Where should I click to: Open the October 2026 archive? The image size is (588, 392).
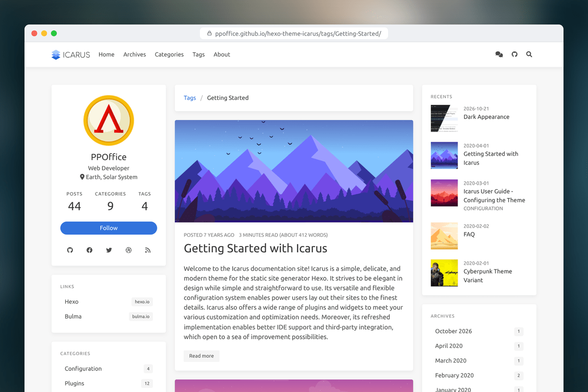[479, 331]
